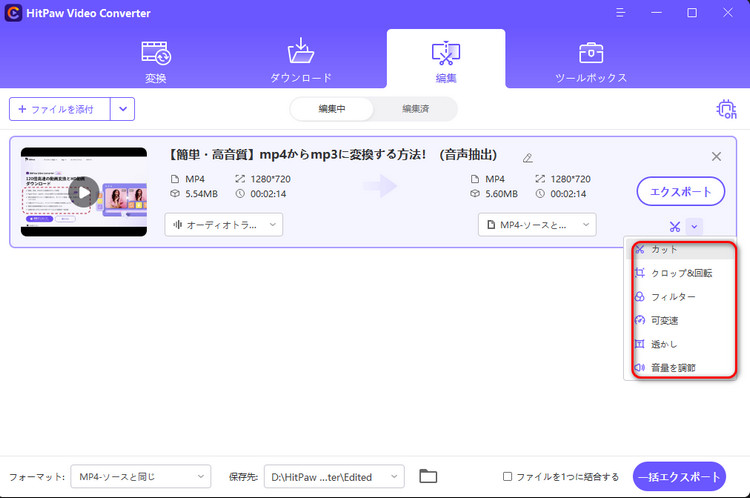Open the ツールボックス tab
This screenshot has height=498, width=750.
tap(591, 62)
